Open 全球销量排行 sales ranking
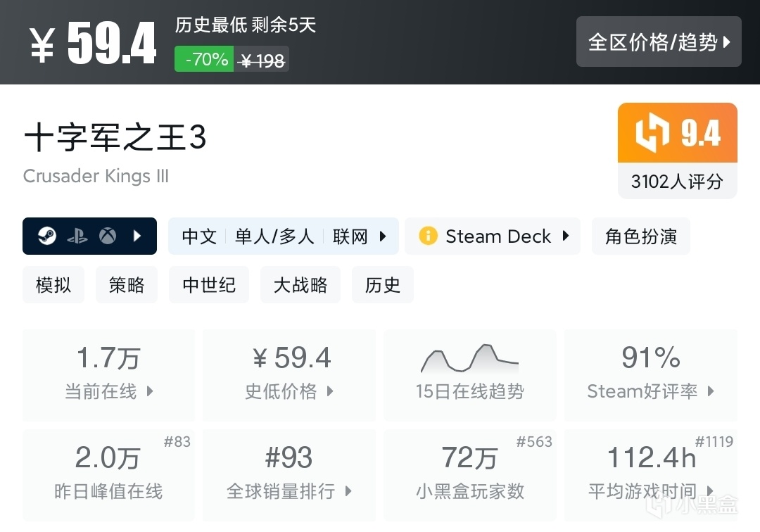 pos(289,474)
